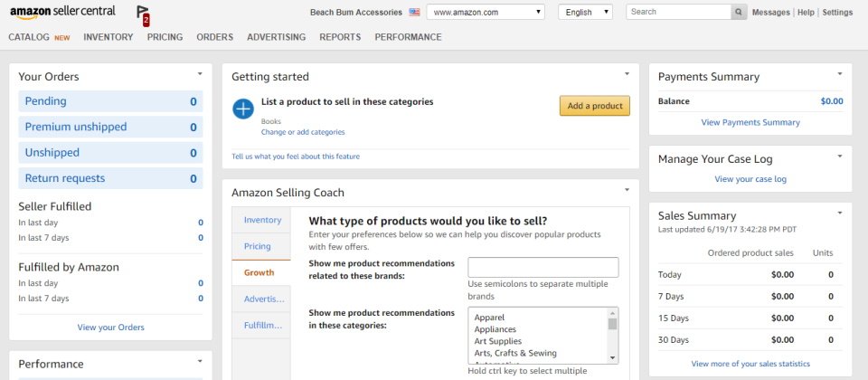Open the ADVERTISING menu

(277, 37)
